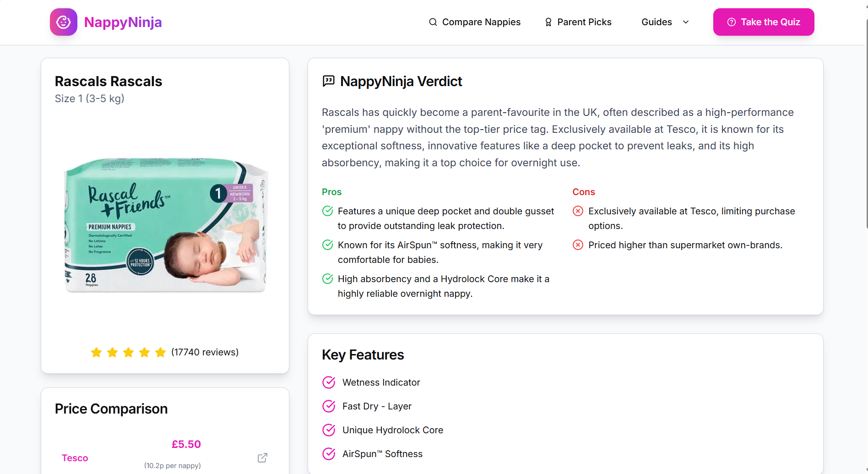Click the second yellow rating star
Image resolution: width=868 pixels, height=474 pixels.
click(112, 352)
